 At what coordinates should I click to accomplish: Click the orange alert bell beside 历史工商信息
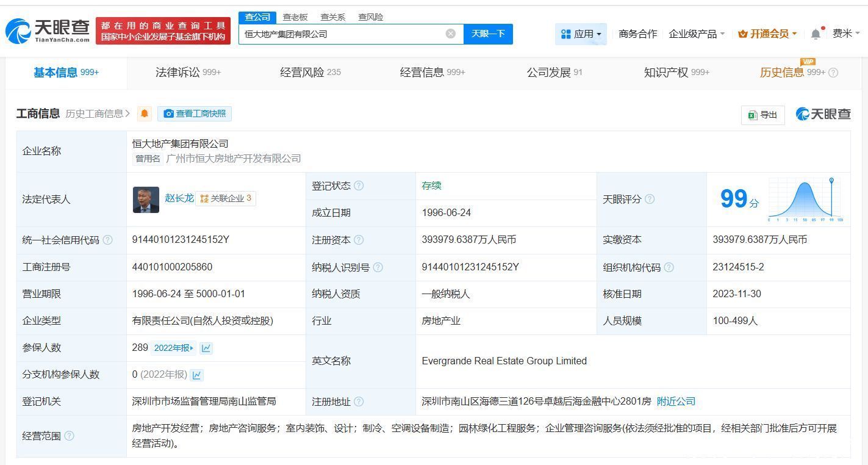[x=145, y=114]
